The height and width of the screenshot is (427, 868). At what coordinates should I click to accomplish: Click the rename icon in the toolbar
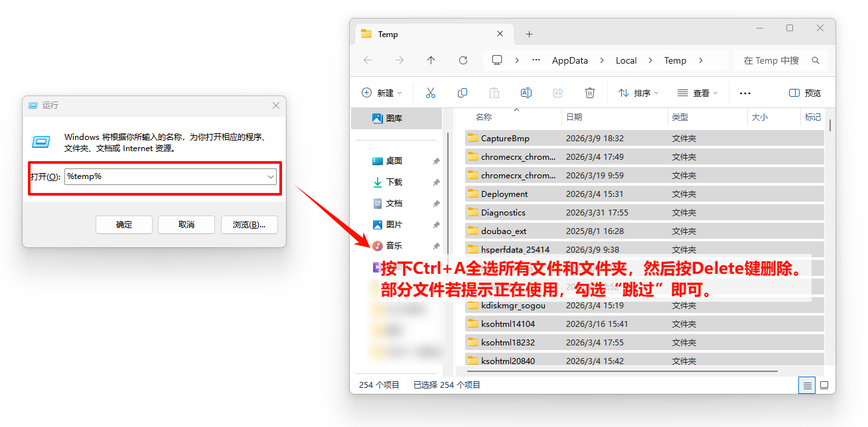pos(526,92)
